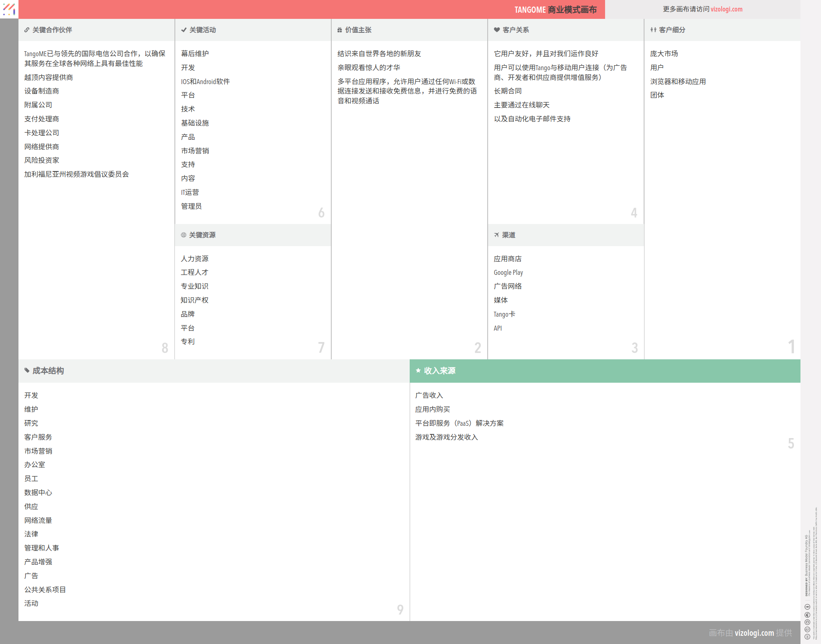This screenshot has width=821, height=644.
Task: Click the globe icon beside 关键资源
Action: coord(183,235)
